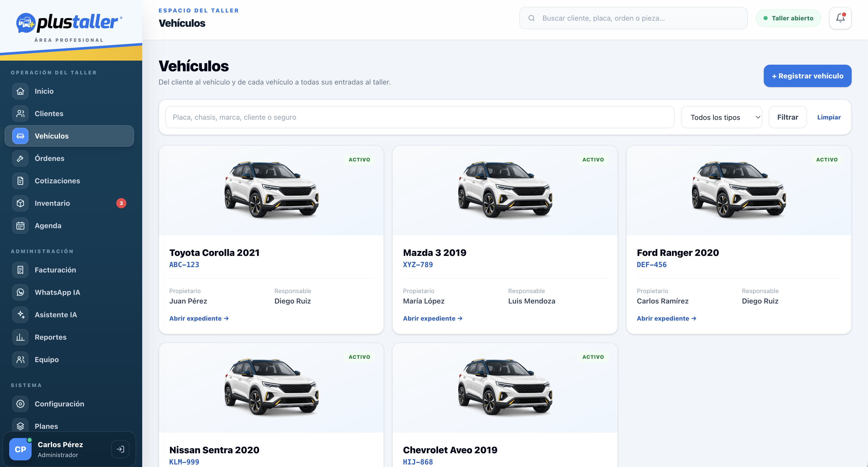Navigate to Órdenes
Viewport: 868px width, 467px height.
69,158
